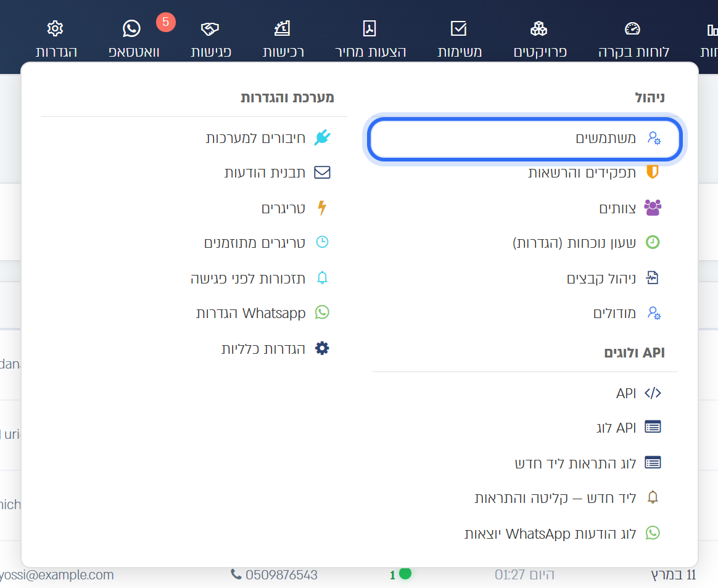Click the היום 01:27 timestamp
The image size is (718, 588).
coord(524,574)
